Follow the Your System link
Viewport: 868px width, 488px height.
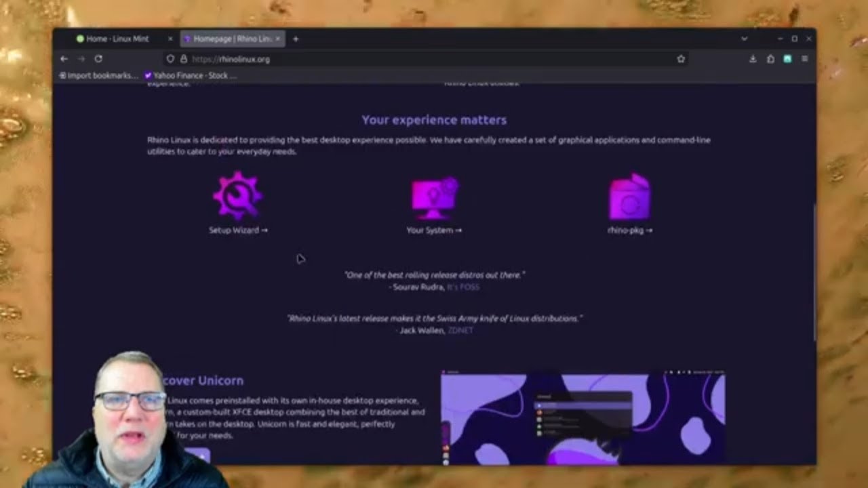pos(434,230)
